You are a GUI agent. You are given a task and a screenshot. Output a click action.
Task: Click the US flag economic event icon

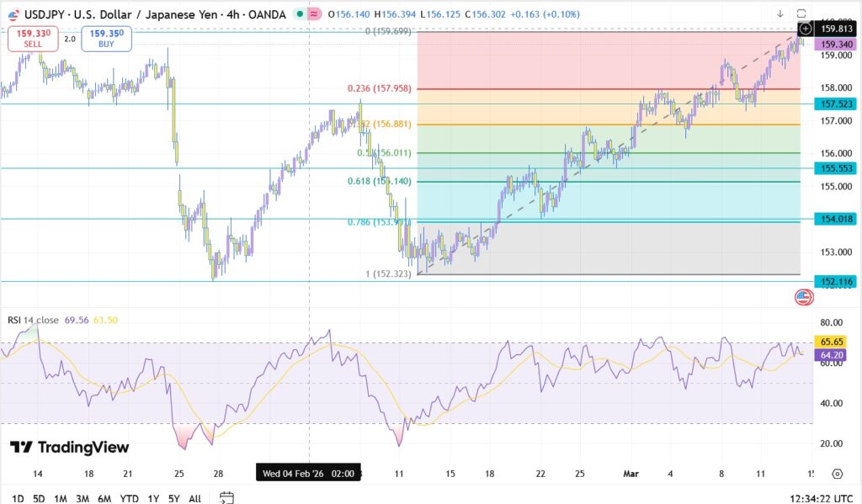pyautogui.click(x=803, y=296)
